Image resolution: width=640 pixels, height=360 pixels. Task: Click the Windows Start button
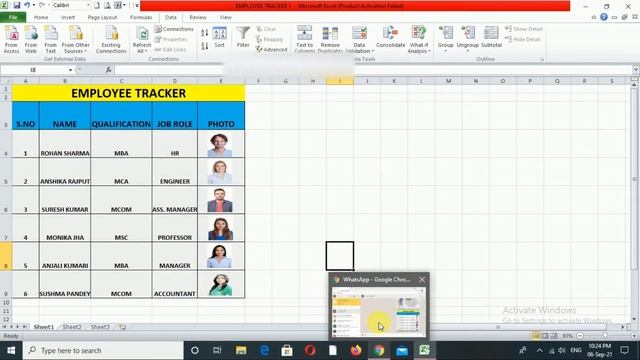(11, 350)
